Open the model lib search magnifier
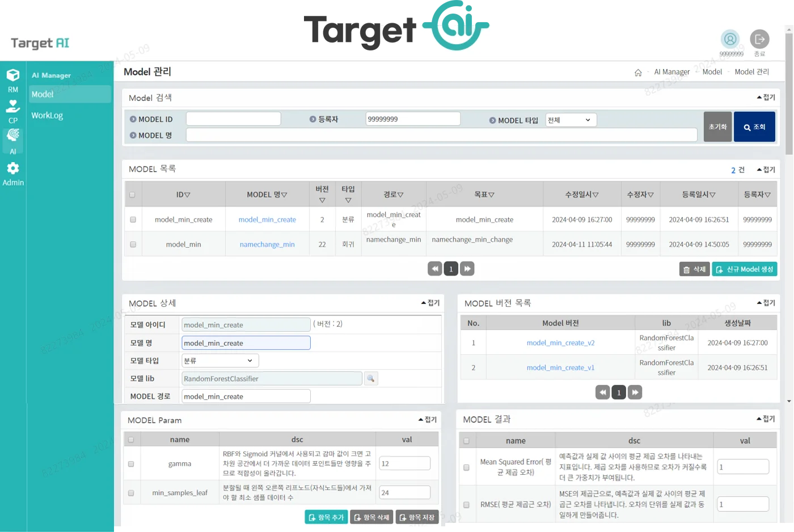Image resolution: width=794 pixels, height=532 pixels. pos(371,378)
